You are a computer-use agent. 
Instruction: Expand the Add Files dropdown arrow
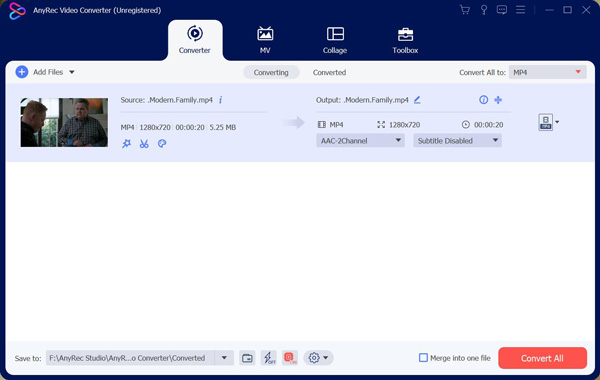coord(72,72)
